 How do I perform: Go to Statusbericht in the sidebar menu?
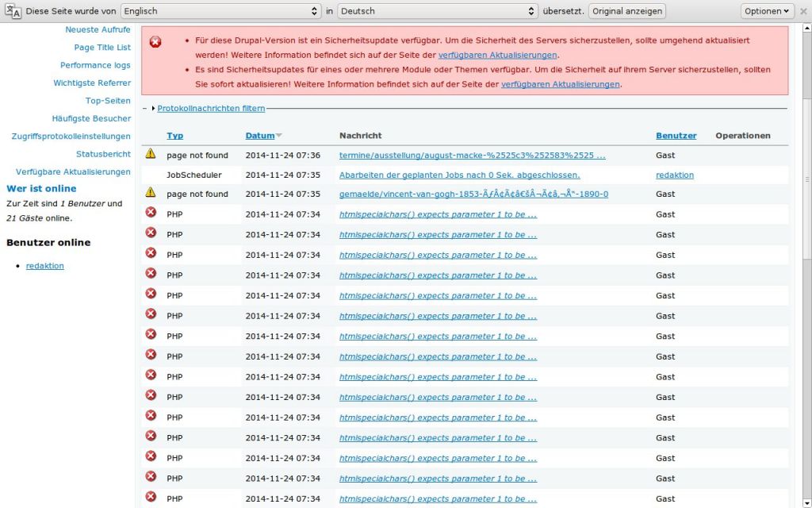[x=103, y=154]
